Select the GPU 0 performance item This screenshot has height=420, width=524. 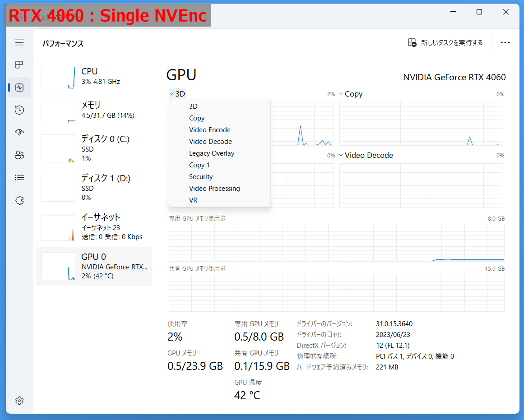click(94, 266)
